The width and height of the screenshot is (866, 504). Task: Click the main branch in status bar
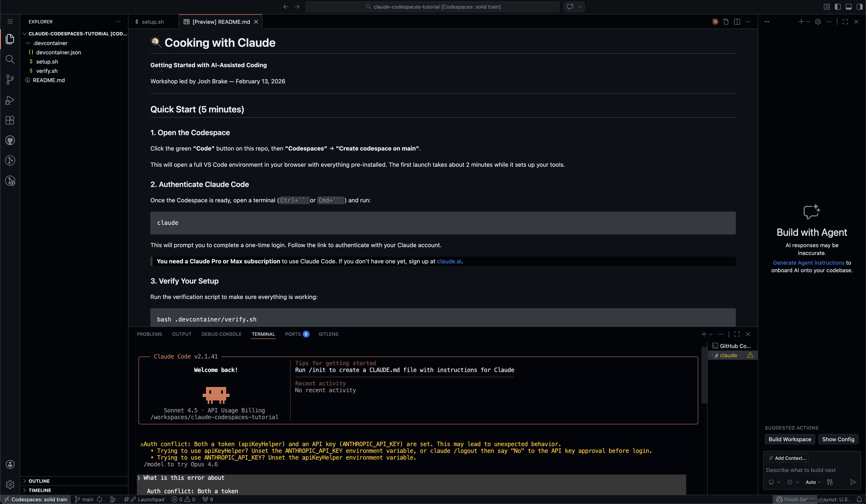point(84,500)
